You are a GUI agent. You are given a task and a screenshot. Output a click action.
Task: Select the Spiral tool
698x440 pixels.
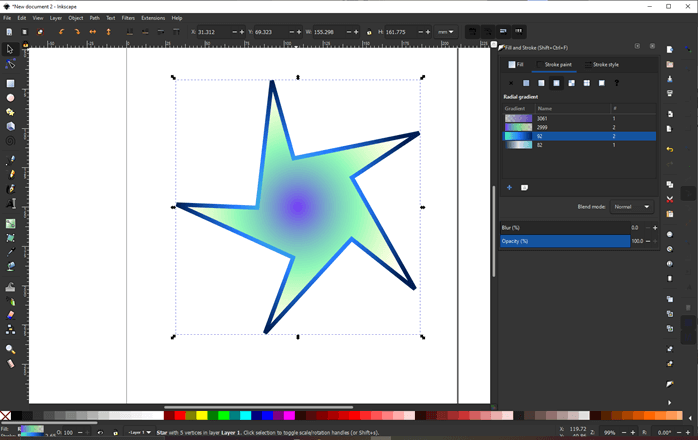[10, 140]
